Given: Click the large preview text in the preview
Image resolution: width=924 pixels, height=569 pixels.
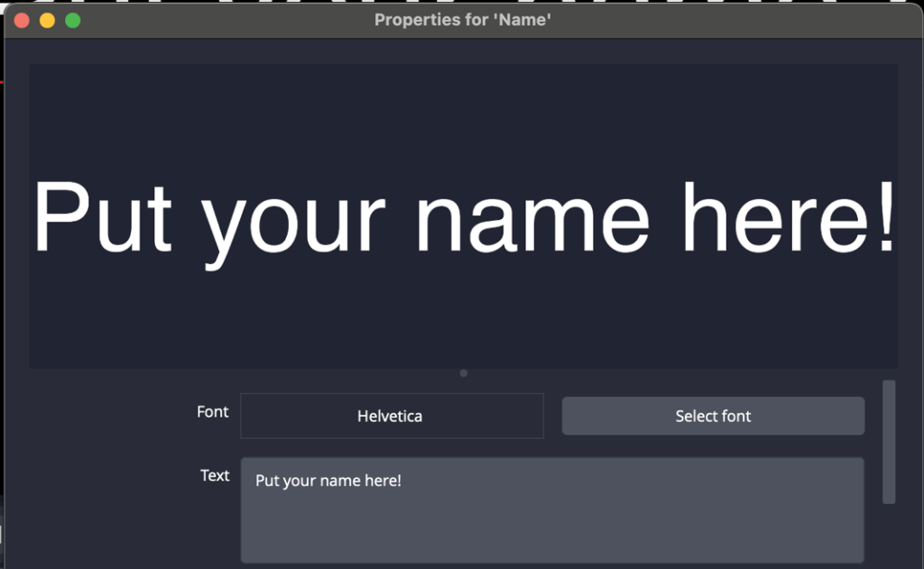Looking at the screenshot, I should pos(464,218).
